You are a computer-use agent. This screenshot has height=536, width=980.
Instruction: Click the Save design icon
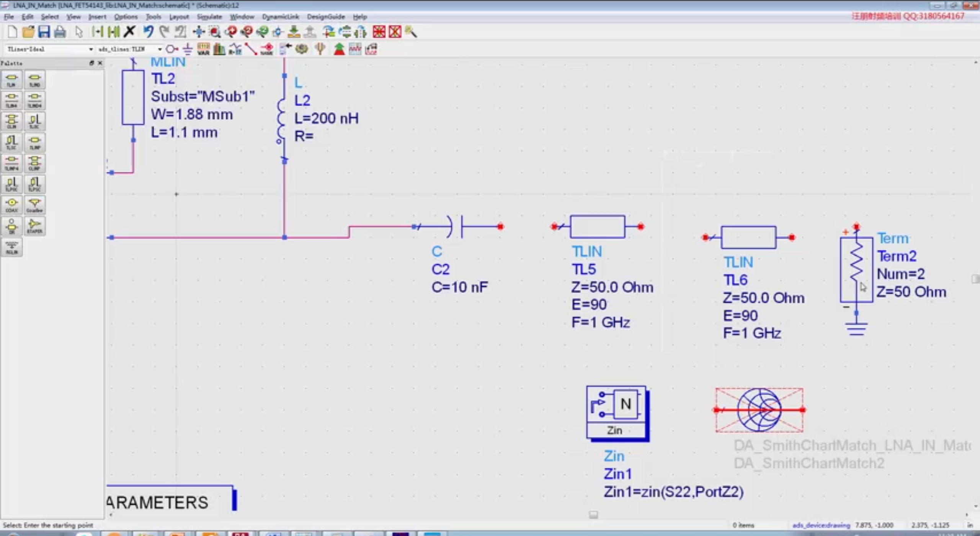44,32
